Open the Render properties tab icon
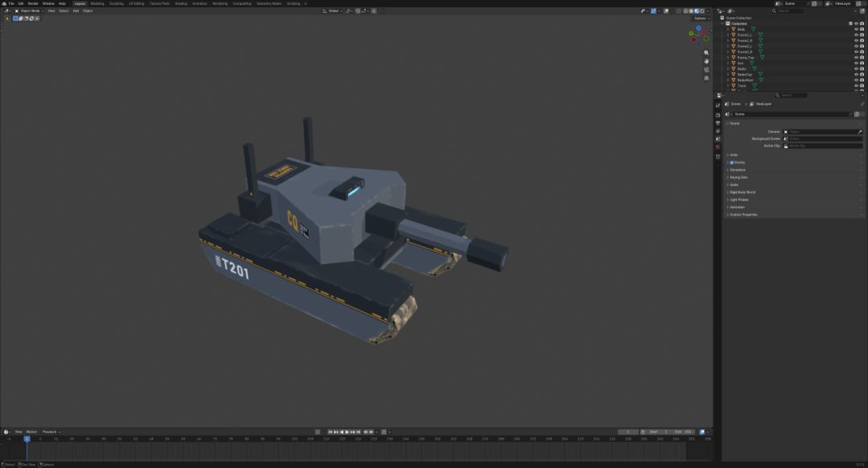Screen dimensions: 868x468 coord(718,115)
